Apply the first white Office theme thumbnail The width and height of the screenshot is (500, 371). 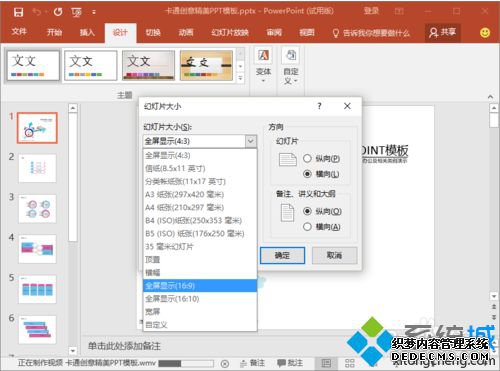(33, 65)
